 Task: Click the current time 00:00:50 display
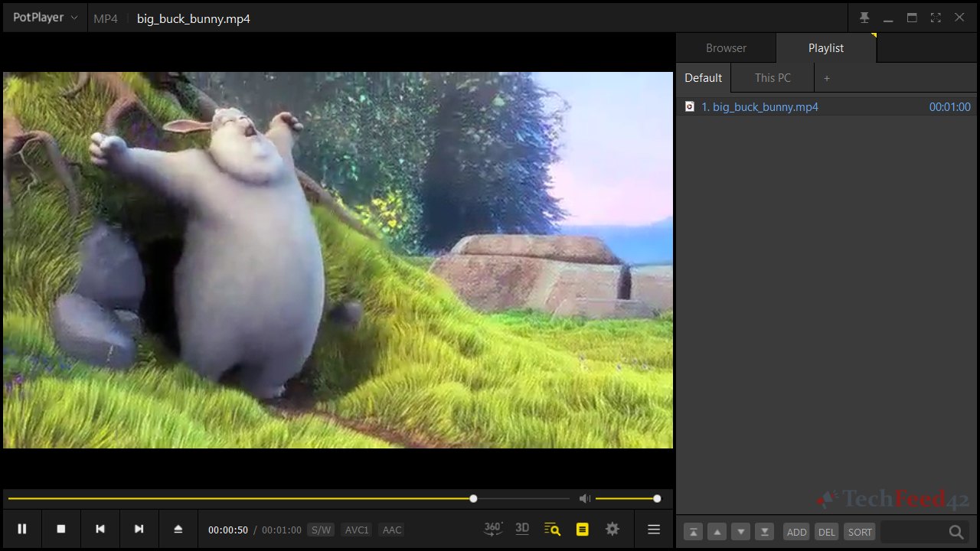[228, 530]
